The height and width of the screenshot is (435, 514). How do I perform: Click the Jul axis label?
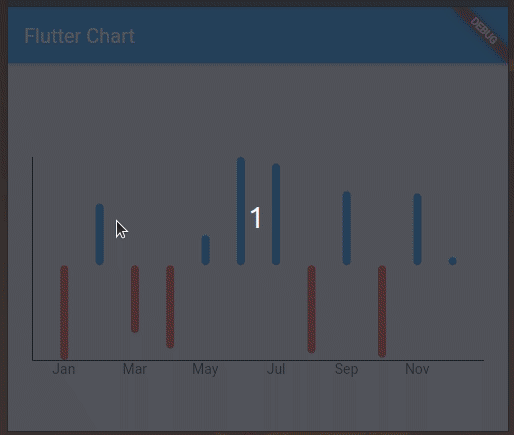(276, 369)
